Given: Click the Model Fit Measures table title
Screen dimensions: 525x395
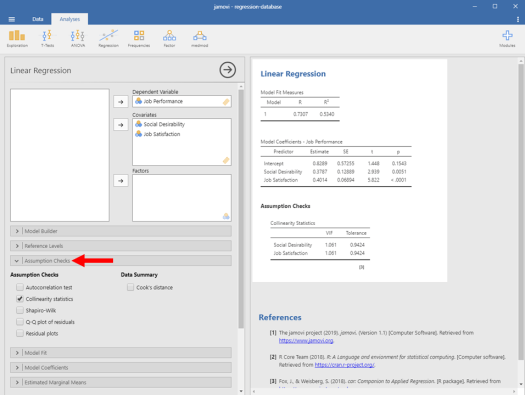Looking at the screenshot, I should click(x=282, y=92).
